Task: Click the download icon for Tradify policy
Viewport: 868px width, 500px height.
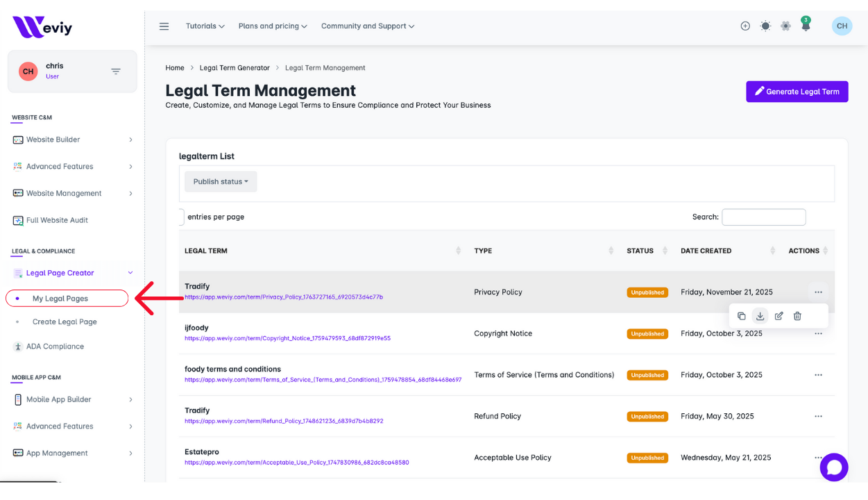Action: pos(760,316)
